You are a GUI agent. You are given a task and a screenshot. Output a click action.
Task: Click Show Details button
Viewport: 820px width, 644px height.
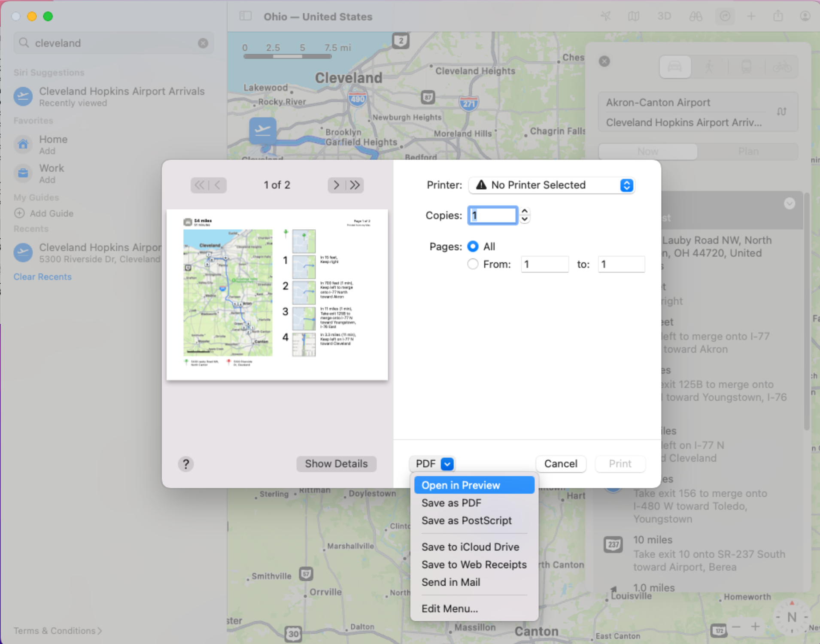(337, 464)
